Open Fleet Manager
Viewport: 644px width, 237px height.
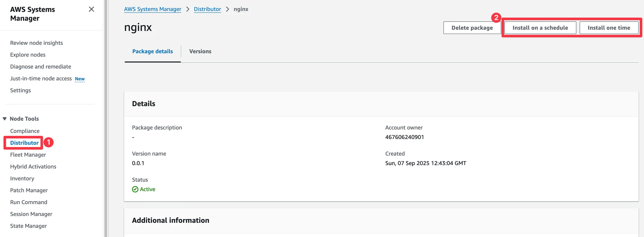pyautogui.click(x=28, y=155)
